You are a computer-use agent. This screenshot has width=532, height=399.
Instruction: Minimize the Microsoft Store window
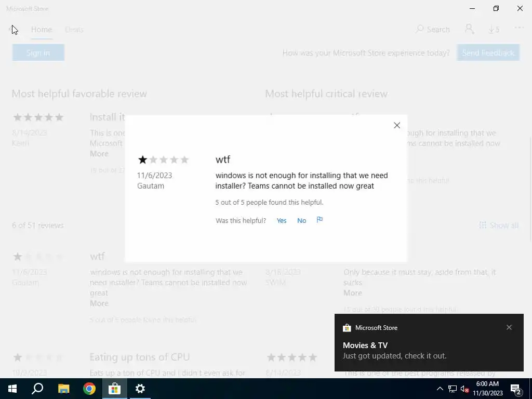(472, 8)
